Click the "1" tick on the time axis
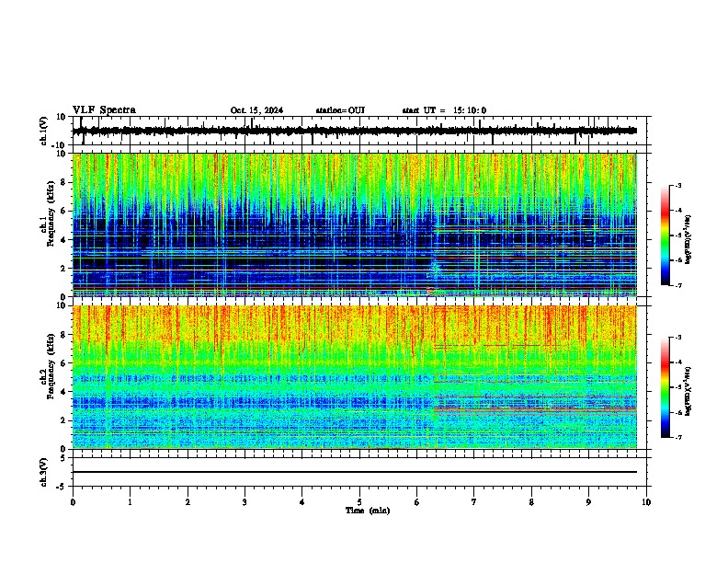The image size is (728, 563). (x=130, y=502)
